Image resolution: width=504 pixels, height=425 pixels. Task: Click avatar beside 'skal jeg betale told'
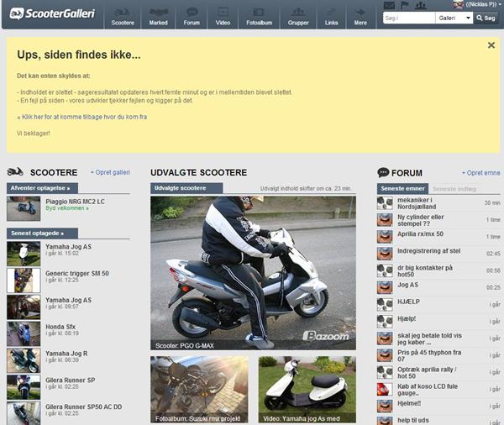385,338
